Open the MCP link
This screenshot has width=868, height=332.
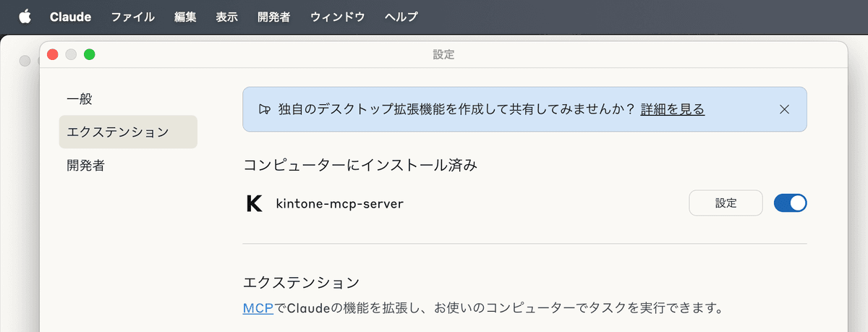click(x=258, y=309)
